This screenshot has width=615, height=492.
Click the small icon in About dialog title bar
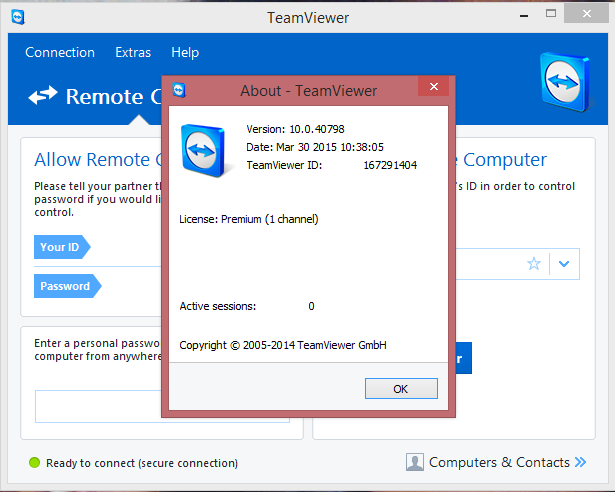click(x=179, y=90)
